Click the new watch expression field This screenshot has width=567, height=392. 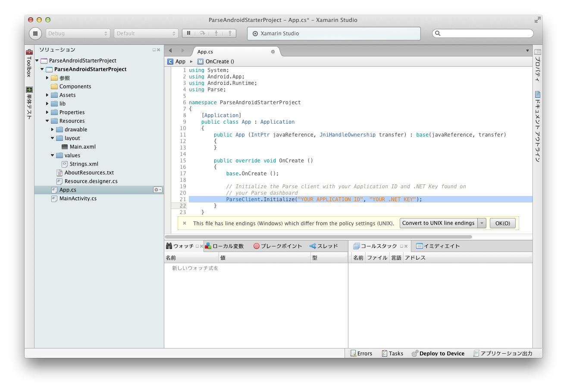195,268
